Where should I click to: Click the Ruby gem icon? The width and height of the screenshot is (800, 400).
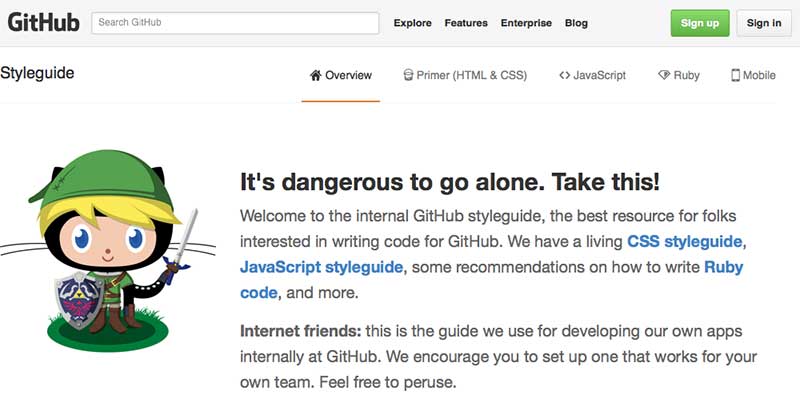pyautogui.click(x=664, y=76)
